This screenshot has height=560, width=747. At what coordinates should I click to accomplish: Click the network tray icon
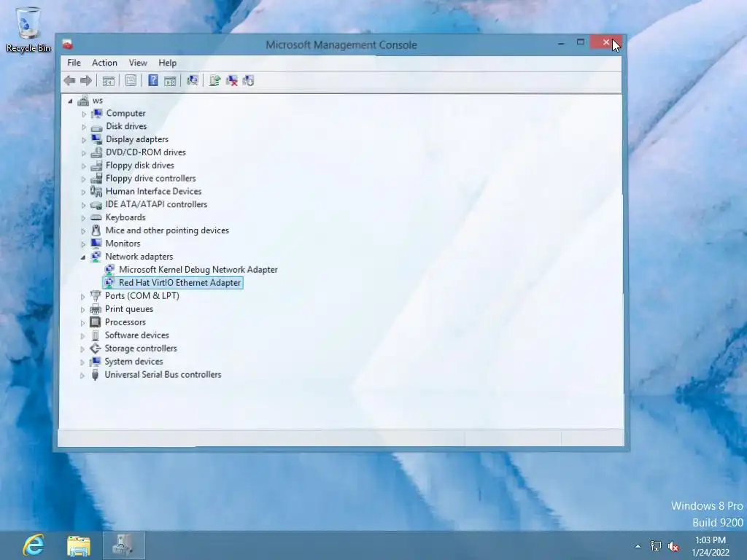tap(656, 546)
